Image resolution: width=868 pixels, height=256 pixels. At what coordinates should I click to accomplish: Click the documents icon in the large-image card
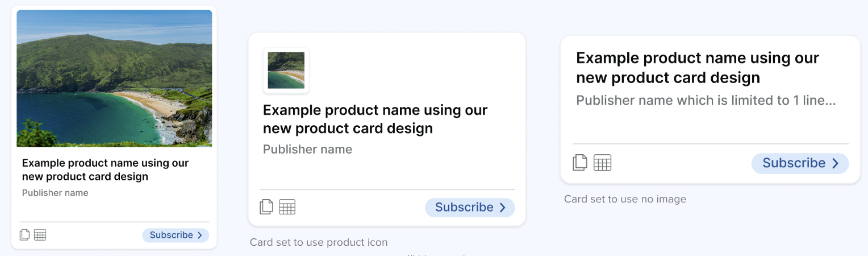click(24, 235)
